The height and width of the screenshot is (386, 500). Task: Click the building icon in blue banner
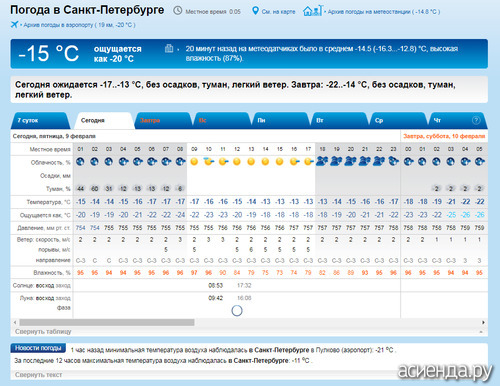pyautogui.click(x=169, y=49)
